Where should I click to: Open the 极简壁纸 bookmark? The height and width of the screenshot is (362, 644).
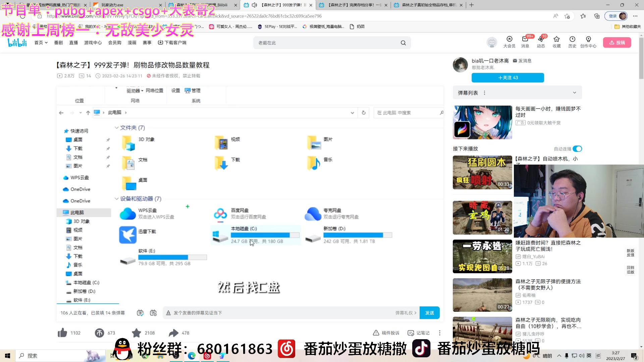click(x=324, y=26)
